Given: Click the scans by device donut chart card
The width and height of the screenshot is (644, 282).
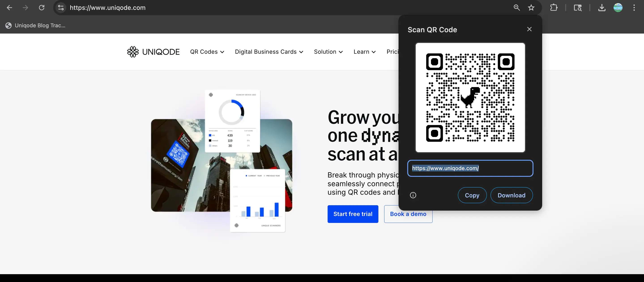Looking at the screenshot, I should pyautogui.click(x=232, y=121).
